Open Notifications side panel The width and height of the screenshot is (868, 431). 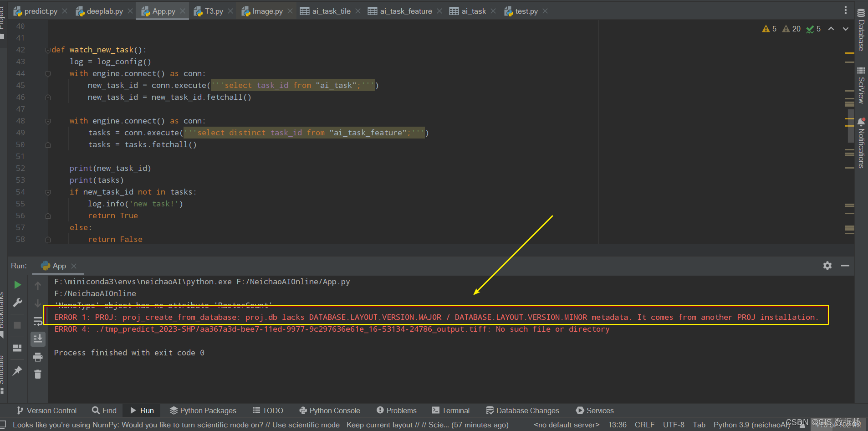[861, 143]
